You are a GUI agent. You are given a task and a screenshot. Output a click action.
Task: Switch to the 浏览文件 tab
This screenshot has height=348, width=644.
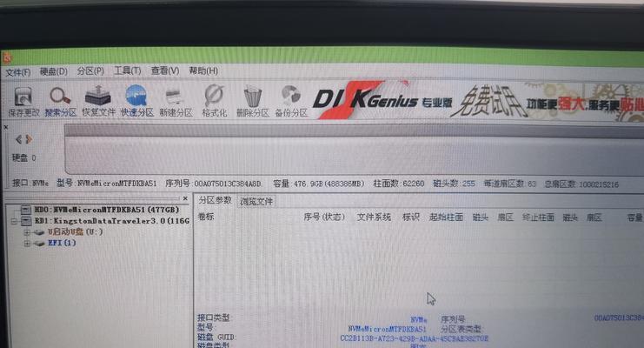pyautogui.click(x=256, y=202)
